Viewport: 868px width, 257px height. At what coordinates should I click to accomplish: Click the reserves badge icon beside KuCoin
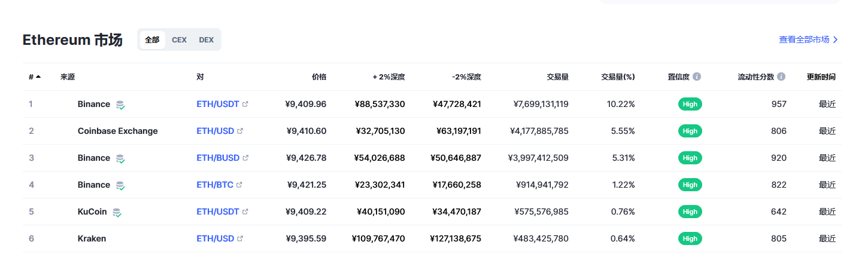[117, 212]
